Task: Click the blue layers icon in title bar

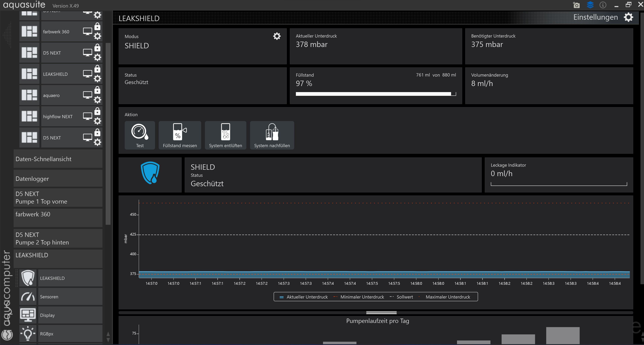Action: pos(590,5)
